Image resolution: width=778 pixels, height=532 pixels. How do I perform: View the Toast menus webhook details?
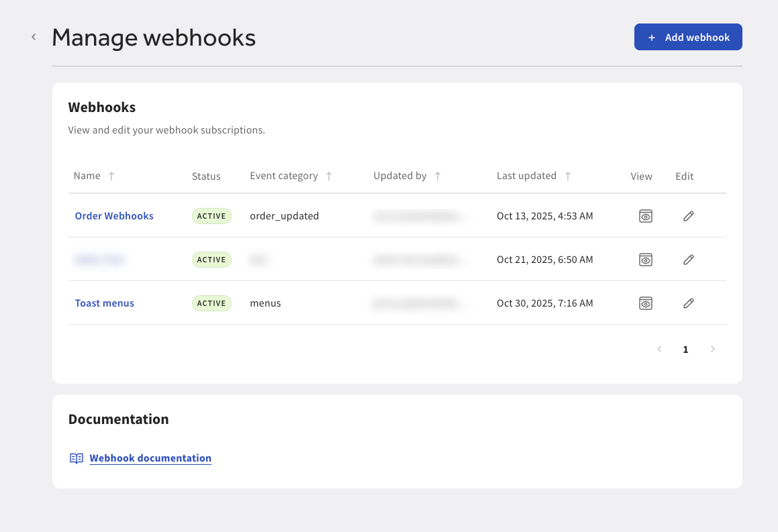645,303
